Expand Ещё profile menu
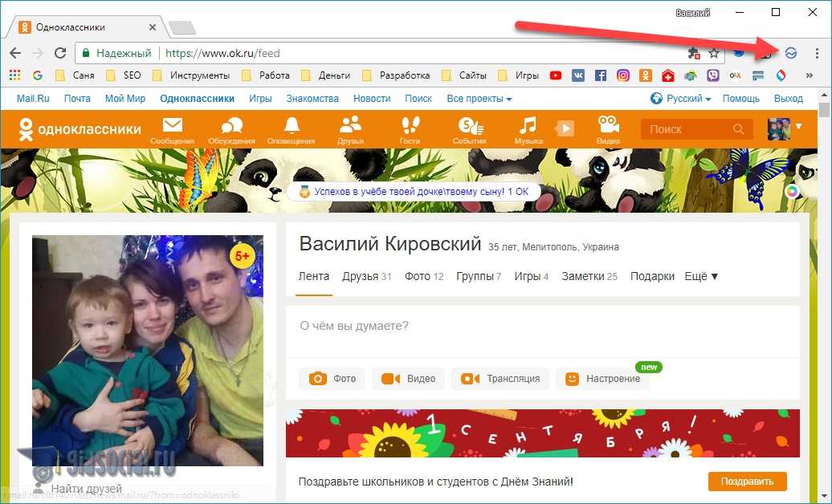Viewport: 832px width, 504px height. [x=701, y=276]
